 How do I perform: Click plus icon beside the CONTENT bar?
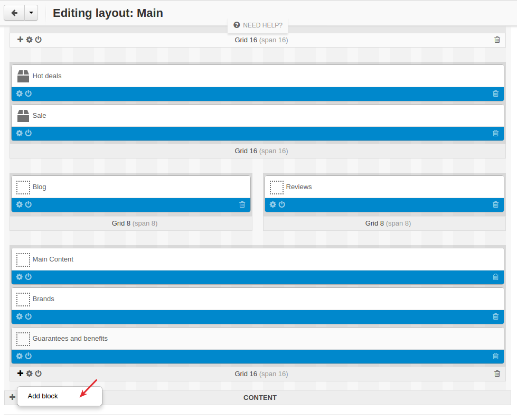point(12,397)
